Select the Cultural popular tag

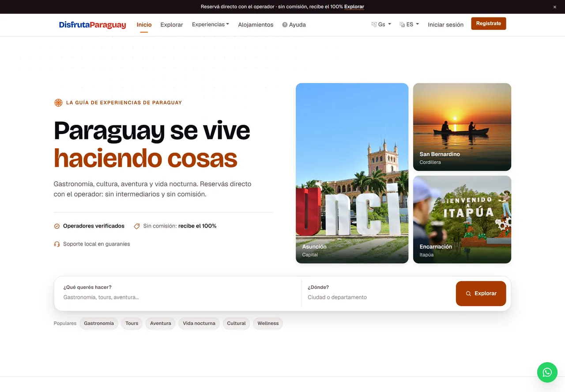(x=236, y=323)
